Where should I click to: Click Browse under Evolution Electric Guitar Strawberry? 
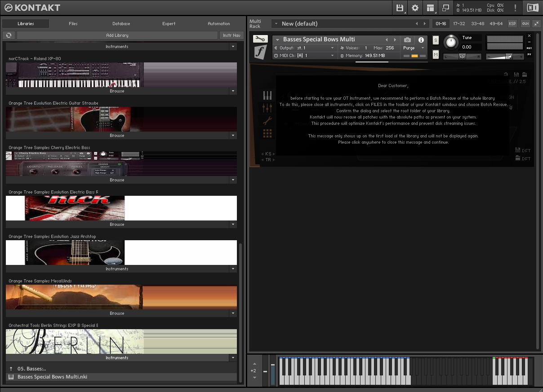(117, 136)
